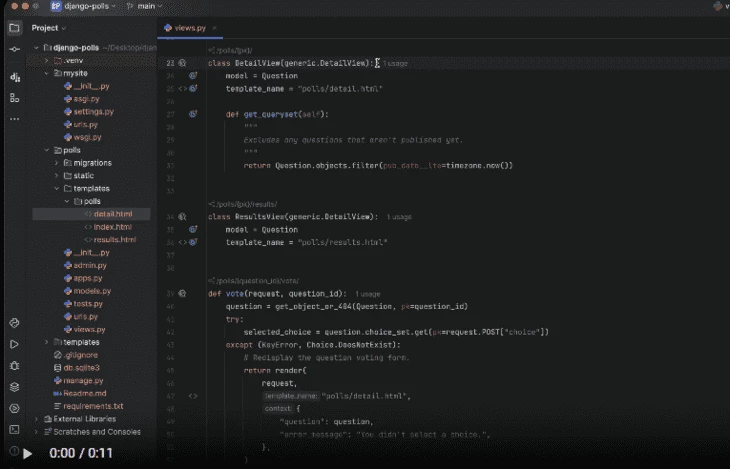
Task: Open 1 usage hint next to ResultsView
Action: click(399, 217)
